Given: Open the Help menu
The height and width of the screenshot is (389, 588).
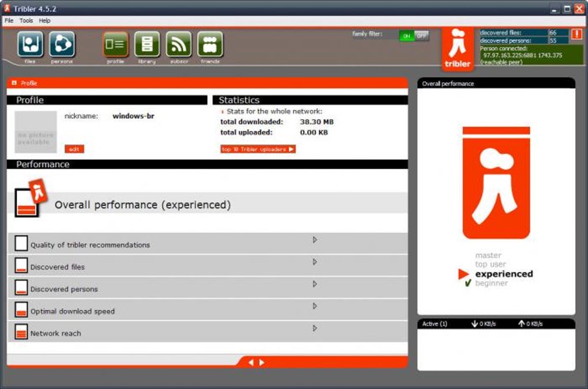Looking at the screenshot, I should pos(44,21).
